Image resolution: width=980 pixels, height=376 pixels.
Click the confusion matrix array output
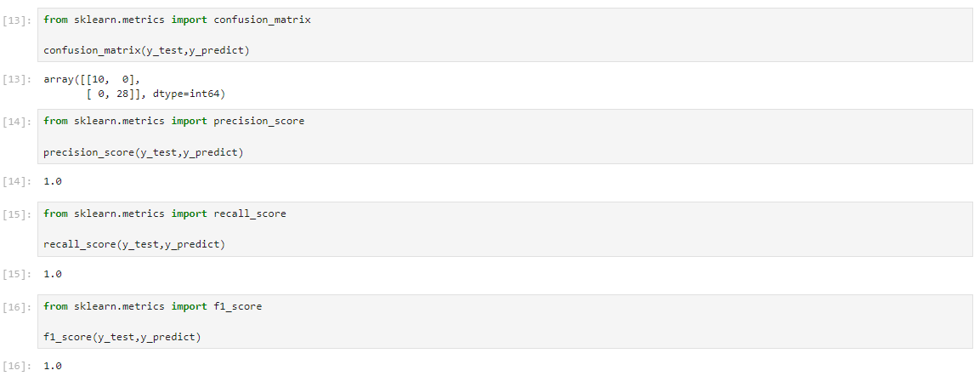(133, 87)
